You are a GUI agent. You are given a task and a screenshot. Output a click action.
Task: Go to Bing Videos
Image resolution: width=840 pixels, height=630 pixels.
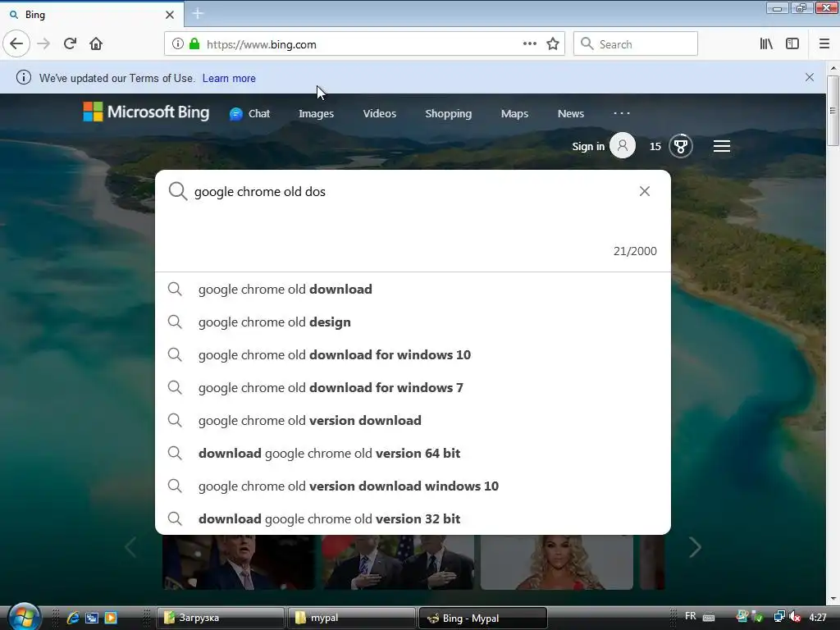pyautogui.click(x=379, y=113)
